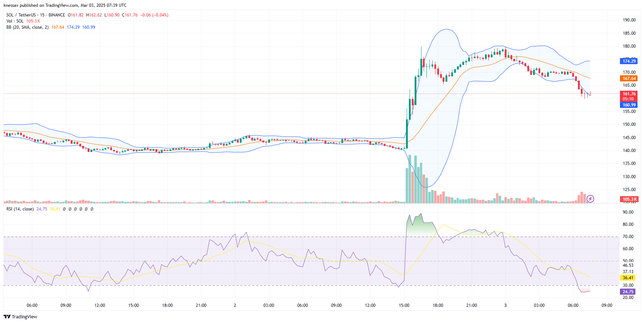Click the Vol · SOL legend label
644x323 pixels.
pos(15,21)
